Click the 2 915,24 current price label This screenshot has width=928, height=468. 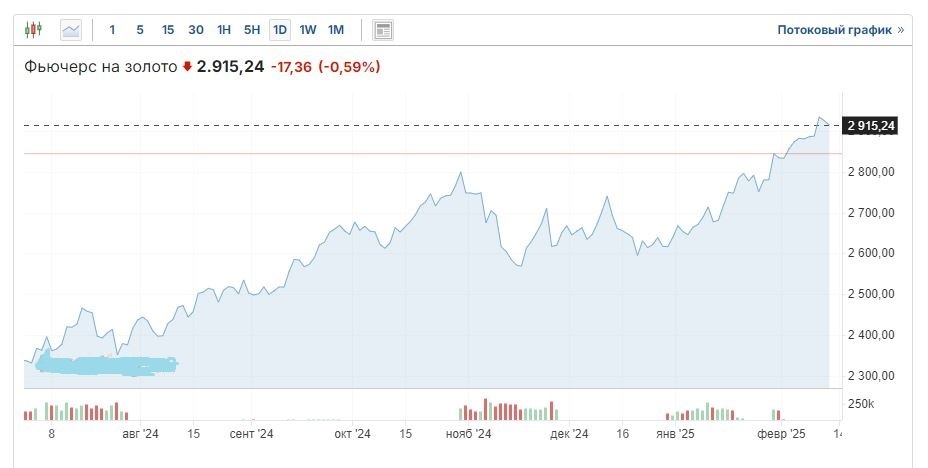[x=871, y=125]
